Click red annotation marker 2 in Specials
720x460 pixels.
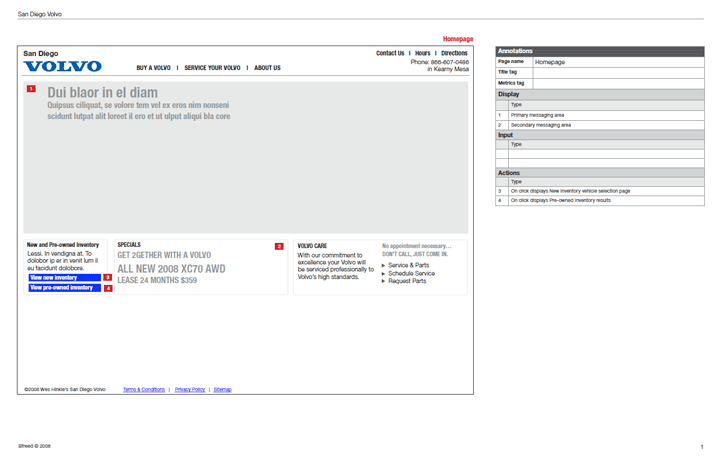pyautogui.click(x=279, y=246)
